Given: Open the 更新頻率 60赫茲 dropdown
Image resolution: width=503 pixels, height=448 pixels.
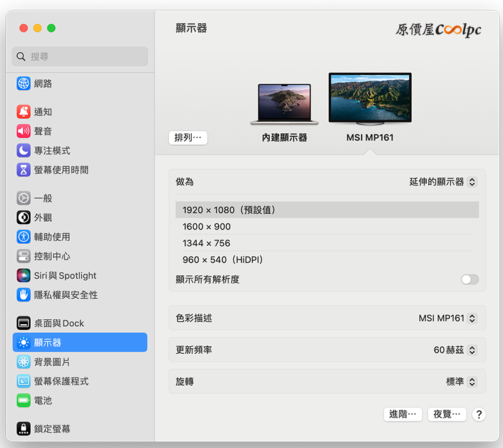Looking at the screenshot, I should point(455,349).
